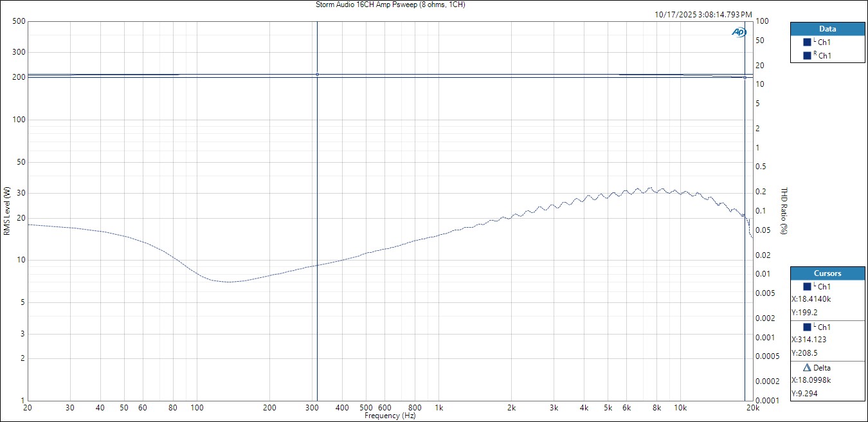The image size is (868, 422).
Task: Select the RMS Level (W) axis title
Action: pos(6,211)
